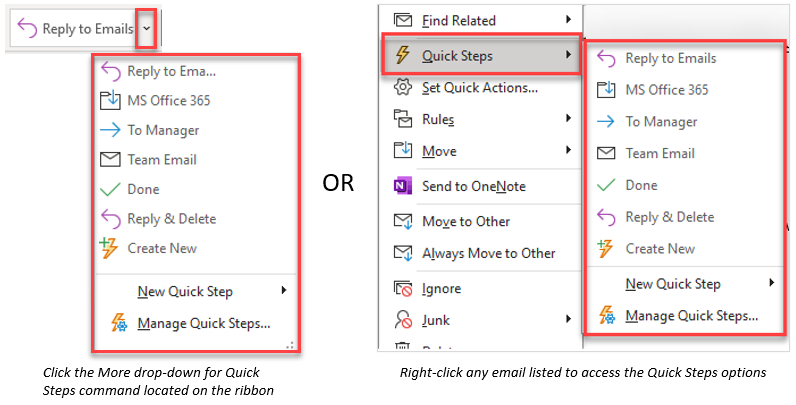Viewport: 796px width, 405px height.
Task: Click the lightning bolt Quick Steps icon
Action: 403,54
